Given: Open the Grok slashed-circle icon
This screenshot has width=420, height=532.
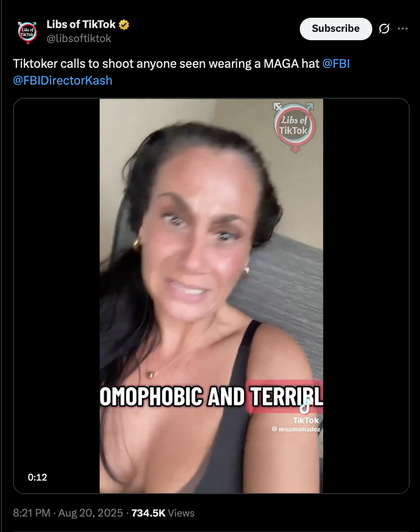Looking at the screenshot, I should tap(384, 29).
